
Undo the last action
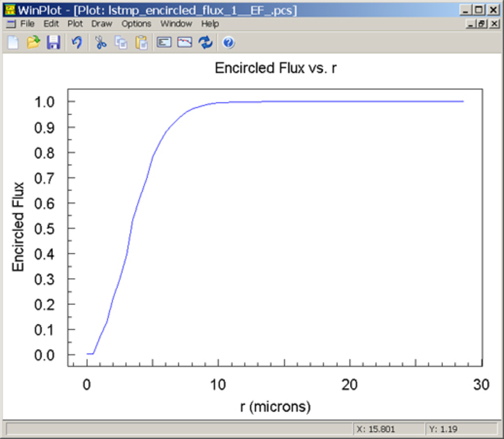point(77,42)
